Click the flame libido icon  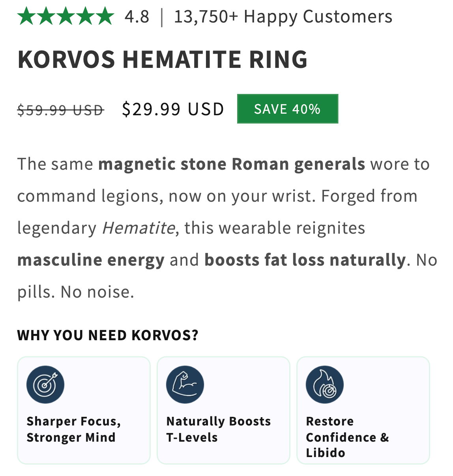pyautogui.click(x=325, y=384)
